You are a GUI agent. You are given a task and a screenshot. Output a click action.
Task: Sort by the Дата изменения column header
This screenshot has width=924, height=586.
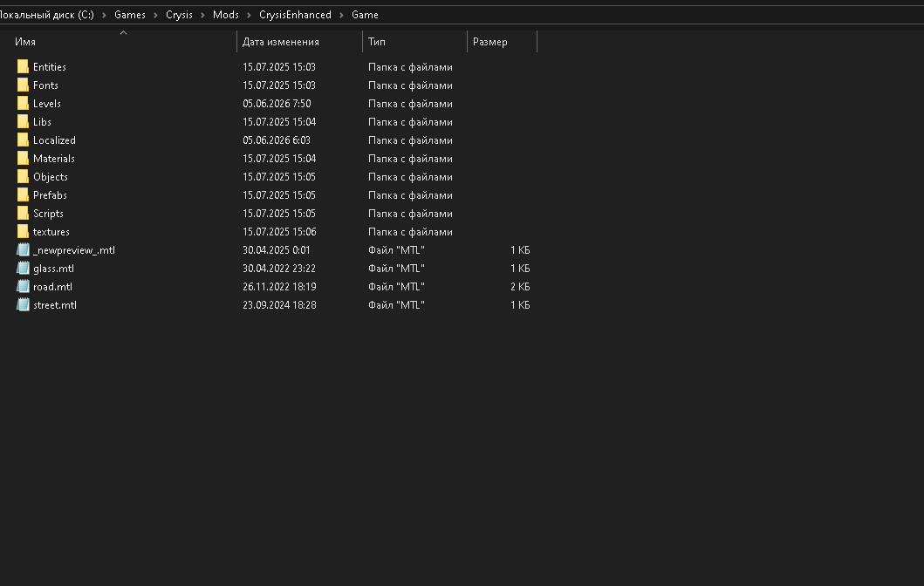pyautogui.click(x=280, y=42)
